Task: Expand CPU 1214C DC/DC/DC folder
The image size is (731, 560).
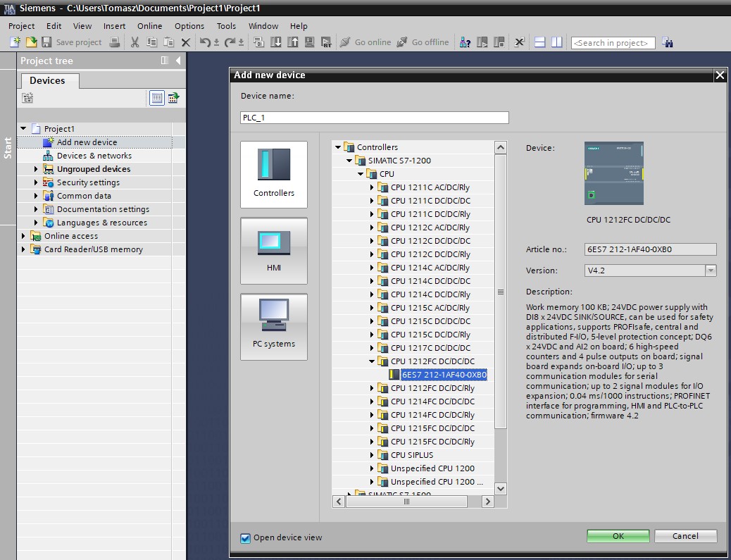Action: tap(372, 281)
